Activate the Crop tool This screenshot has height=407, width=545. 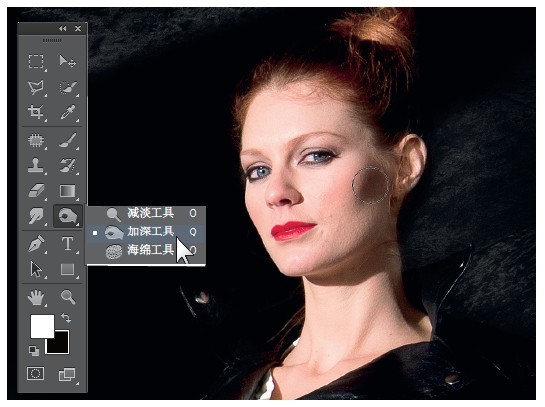[36, 112]
